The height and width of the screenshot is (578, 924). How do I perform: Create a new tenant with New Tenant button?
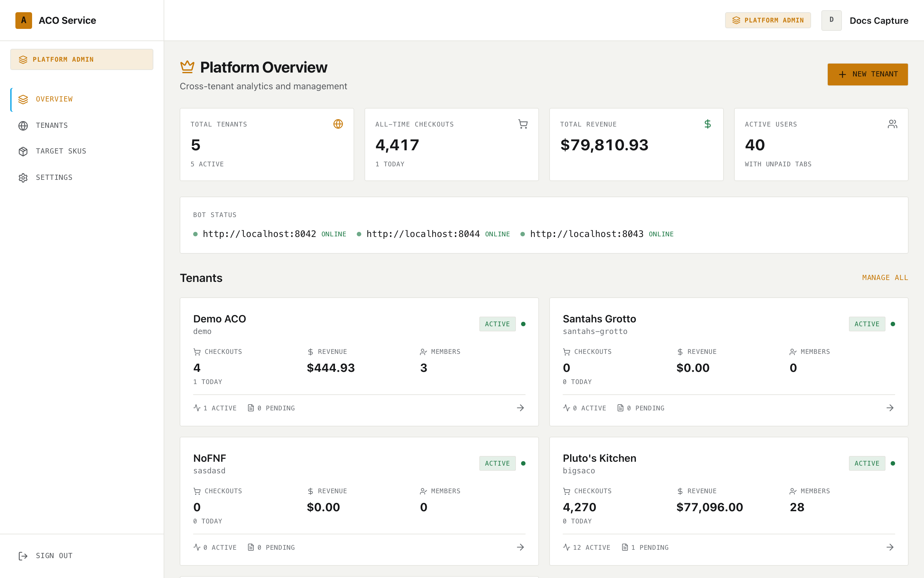[x=868, y=74]
